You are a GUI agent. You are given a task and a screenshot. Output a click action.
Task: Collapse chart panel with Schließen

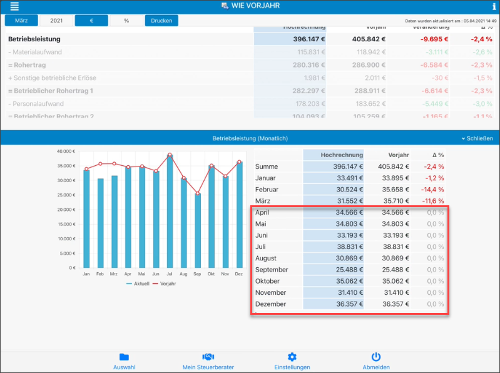pyautogui.click(x=477, y=138)
